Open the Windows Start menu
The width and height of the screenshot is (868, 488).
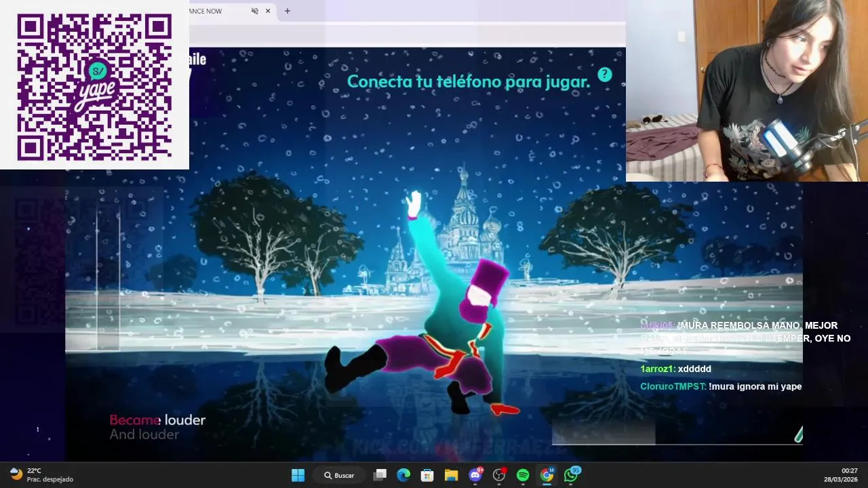298,475
